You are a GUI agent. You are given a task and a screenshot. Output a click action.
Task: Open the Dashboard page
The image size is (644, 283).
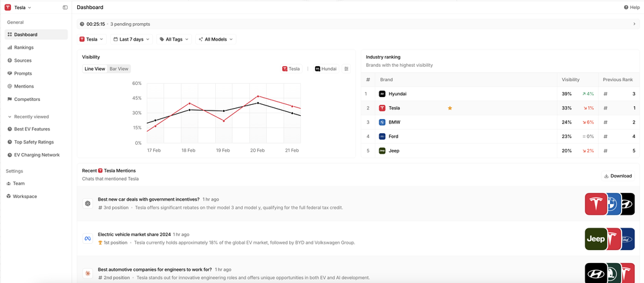[x=36, y=35]
